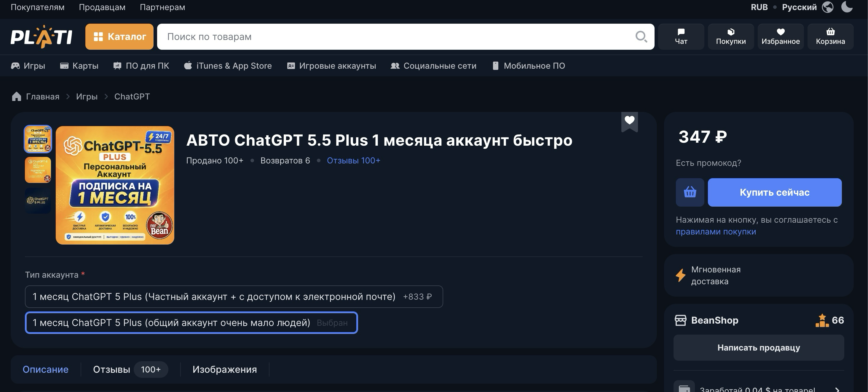Change currency RUB
Viewport: 868px width, 392px height.
click(x=759, y=7)
